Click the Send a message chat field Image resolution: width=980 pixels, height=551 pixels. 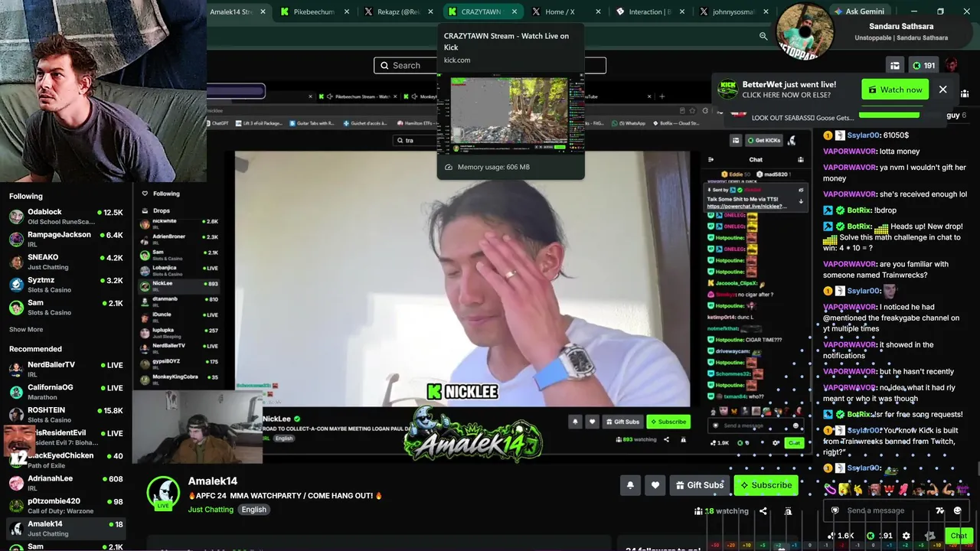(897, 510)
